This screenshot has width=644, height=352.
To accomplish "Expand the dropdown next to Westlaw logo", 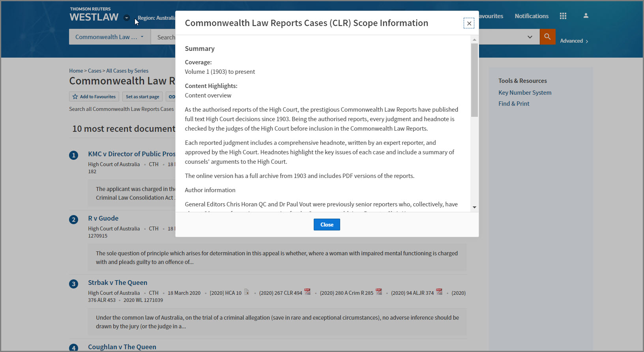I will point(127,18).
